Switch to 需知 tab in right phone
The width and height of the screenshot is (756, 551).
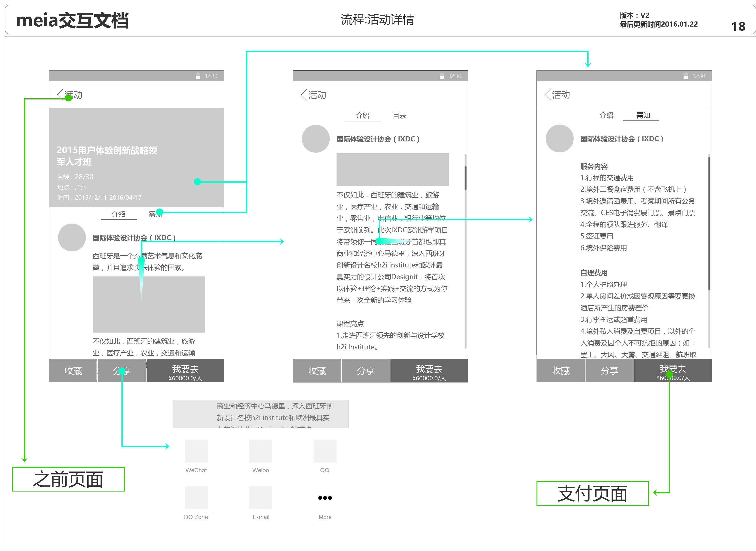click(x=643, y=115)
